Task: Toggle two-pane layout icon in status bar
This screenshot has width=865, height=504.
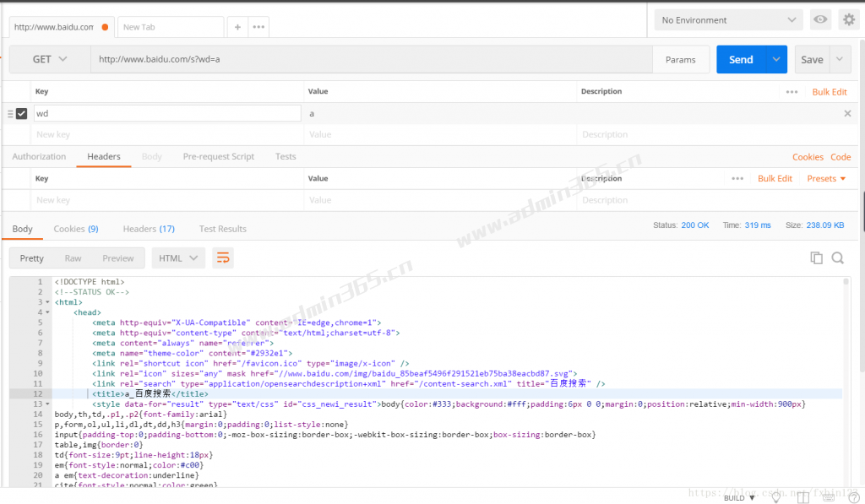Action: pyautogui.click(x=802, y=497)
